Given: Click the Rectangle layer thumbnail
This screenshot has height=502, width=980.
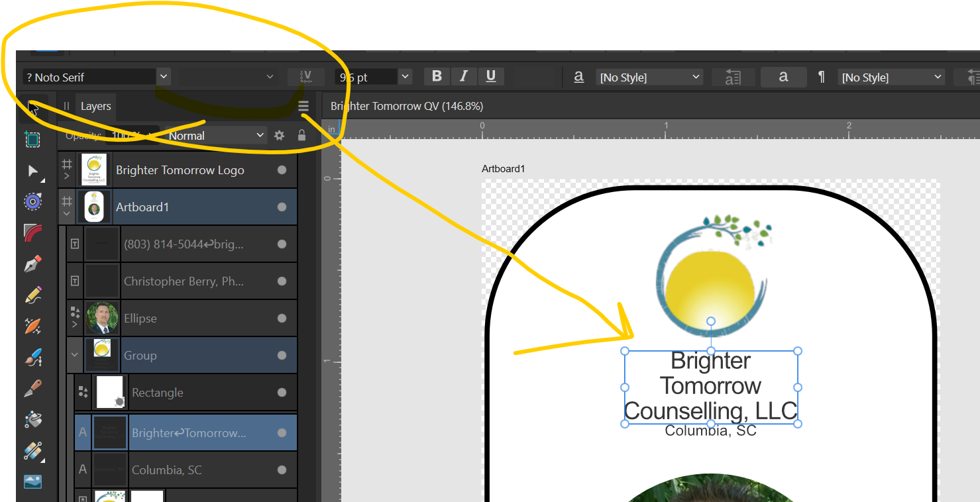Looking at the screenshot, I should click(x=110, y=393).
